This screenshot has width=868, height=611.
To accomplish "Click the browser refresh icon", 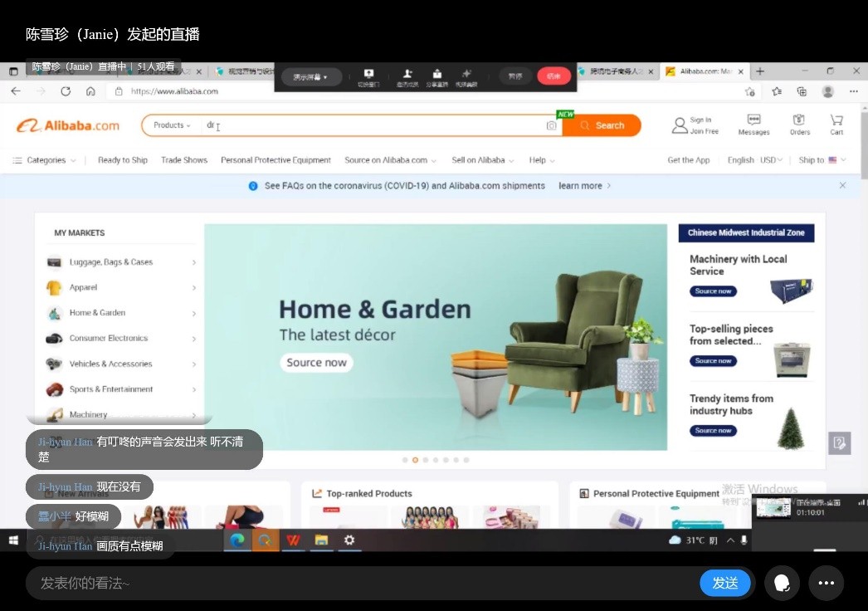I will pos(66,91).
